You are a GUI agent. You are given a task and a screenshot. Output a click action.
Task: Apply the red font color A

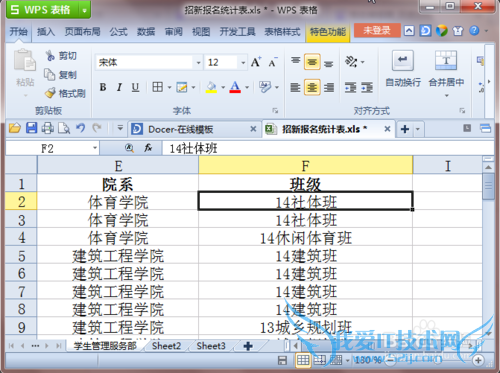coord(235,87)
